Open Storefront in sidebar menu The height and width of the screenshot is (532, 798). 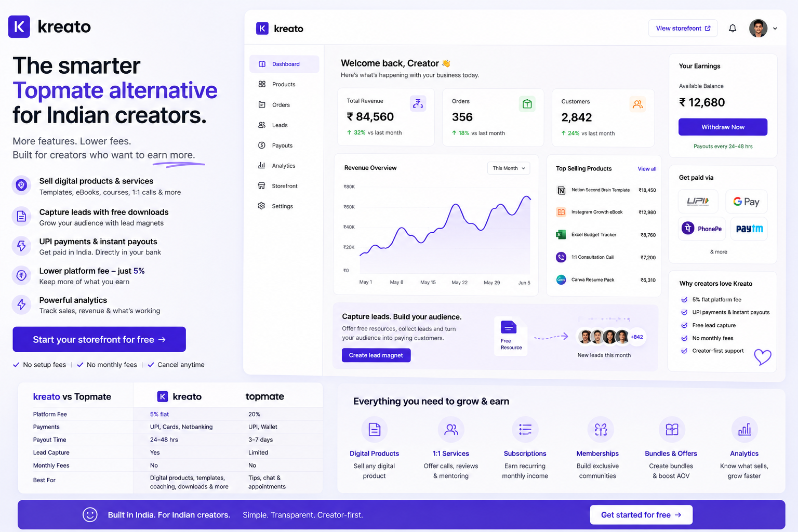[284, 185]
